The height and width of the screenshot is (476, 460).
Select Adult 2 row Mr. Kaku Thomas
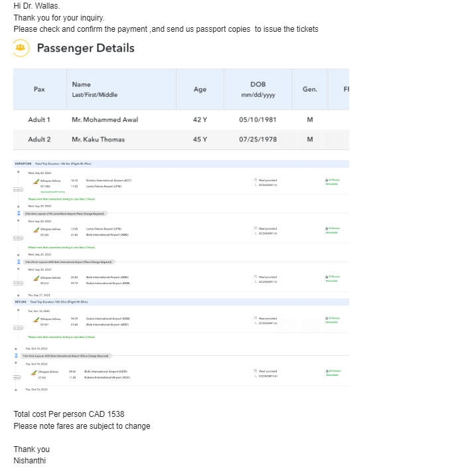98,139
